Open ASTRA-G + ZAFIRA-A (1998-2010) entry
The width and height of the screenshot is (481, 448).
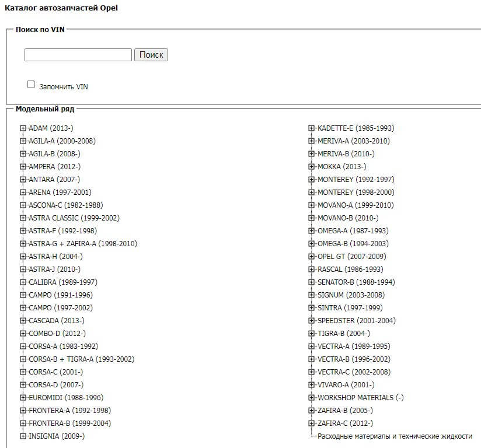83,244
